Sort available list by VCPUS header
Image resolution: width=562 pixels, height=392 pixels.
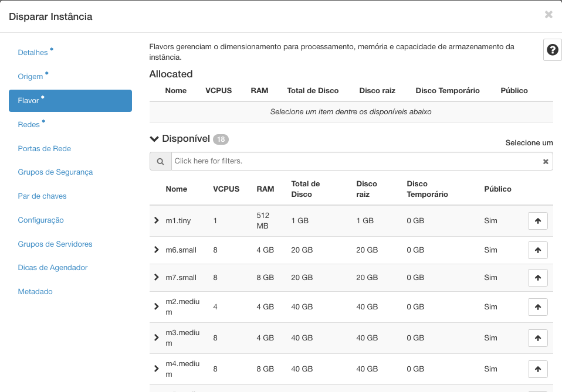226,189
